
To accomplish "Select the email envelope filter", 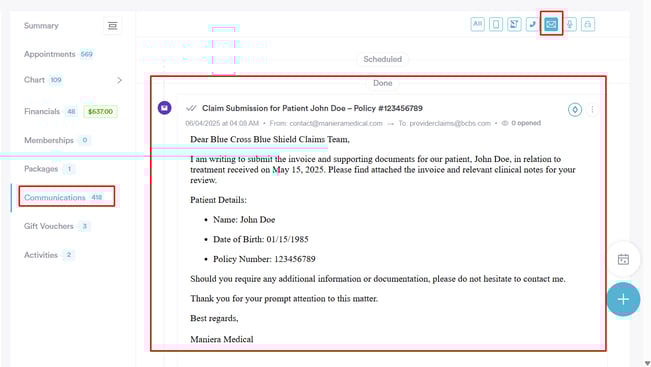I will 551,24.
